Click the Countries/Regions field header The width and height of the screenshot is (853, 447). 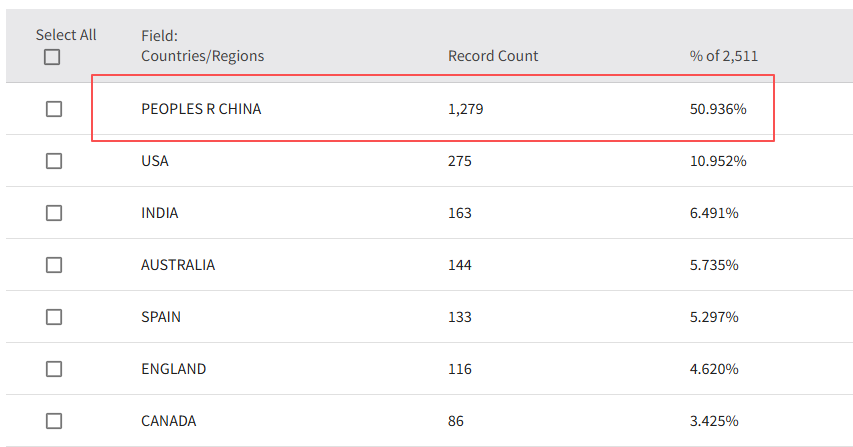[202, 56]
